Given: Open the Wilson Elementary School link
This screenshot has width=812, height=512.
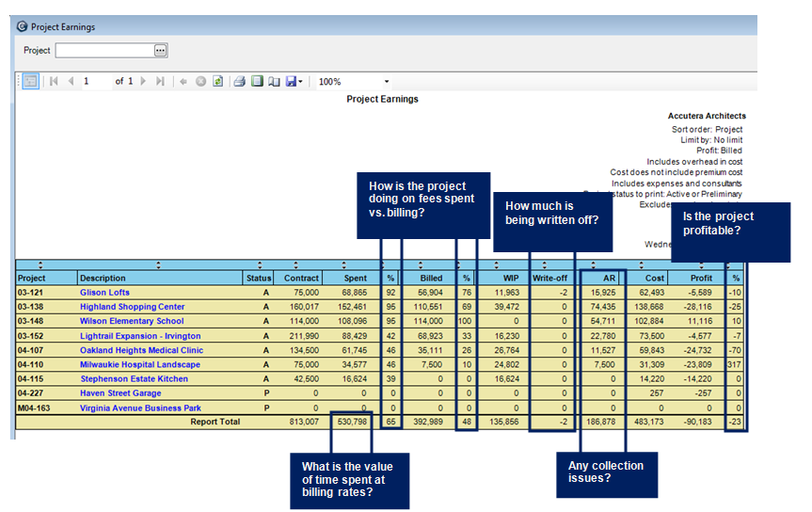Looking at the screenshot, I should 132,321.
